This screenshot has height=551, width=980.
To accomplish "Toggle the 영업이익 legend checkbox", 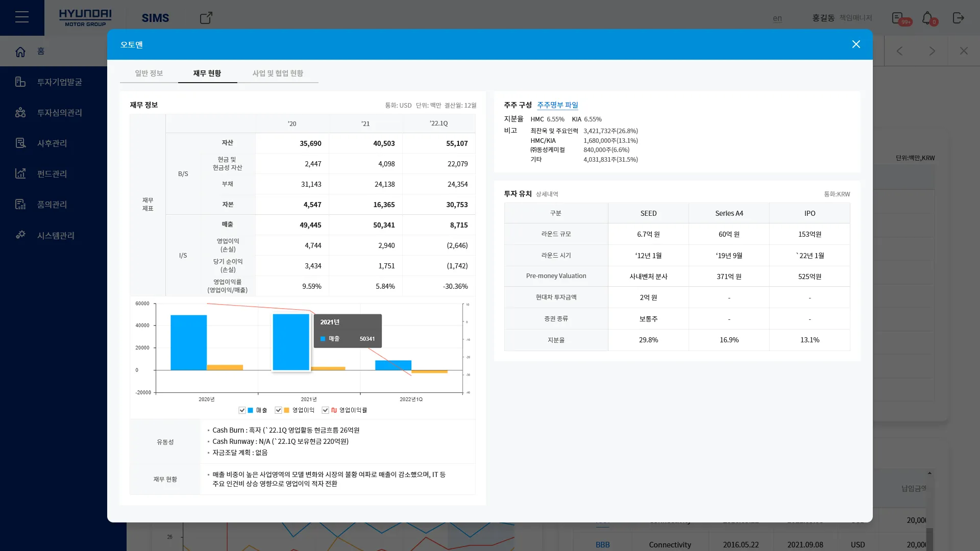I will [x=278, y=410].
